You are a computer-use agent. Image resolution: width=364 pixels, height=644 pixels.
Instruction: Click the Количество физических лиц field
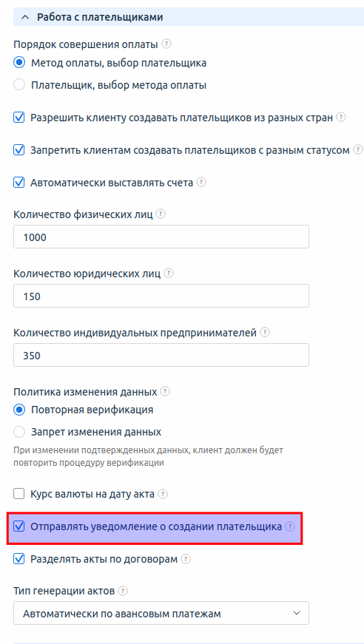click(x=161, y=237)
